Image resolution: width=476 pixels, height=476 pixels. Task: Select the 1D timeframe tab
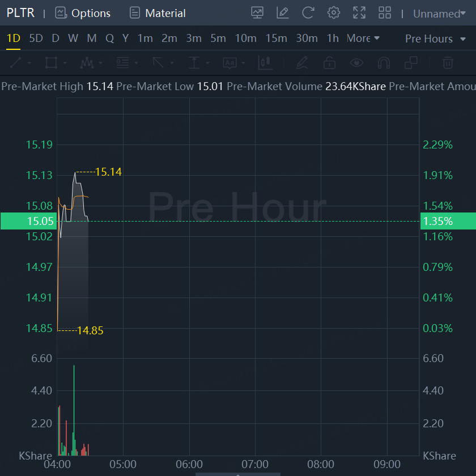pos(14,39)
